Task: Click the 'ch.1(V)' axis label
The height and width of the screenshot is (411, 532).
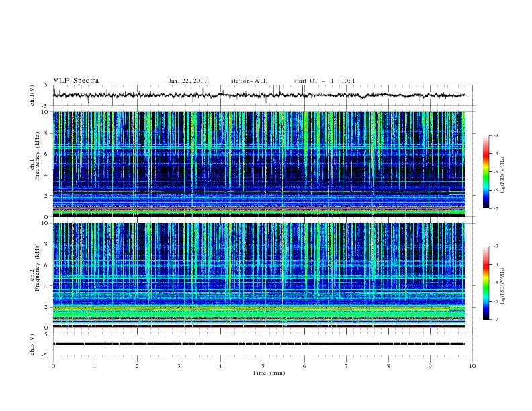Action: 32,95
